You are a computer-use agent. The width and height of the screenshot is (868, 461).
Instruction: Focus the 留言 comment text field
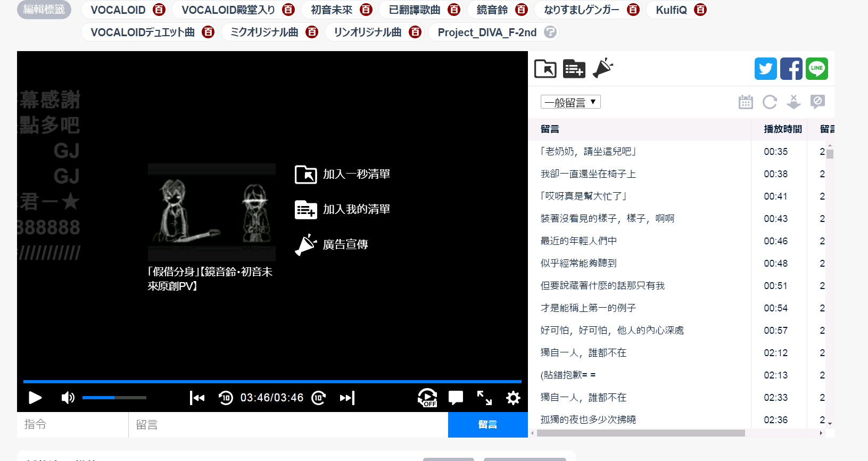click(x=288, y=425)
